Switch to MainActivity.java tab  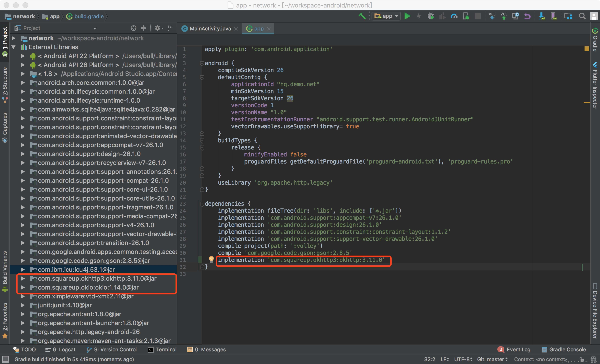[210, 28]
